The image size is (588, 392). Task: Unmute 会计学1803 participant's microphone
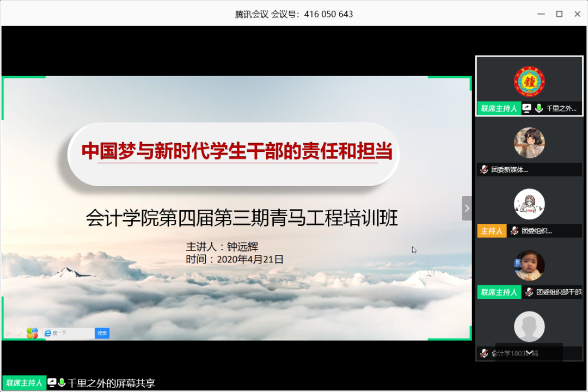[485, 353]
